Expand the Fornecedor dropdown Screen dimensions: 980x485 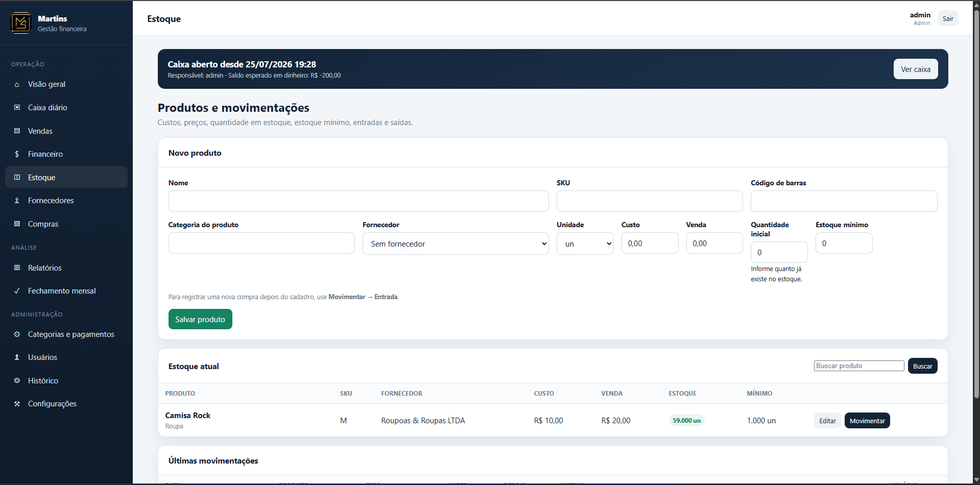[456, 244]
